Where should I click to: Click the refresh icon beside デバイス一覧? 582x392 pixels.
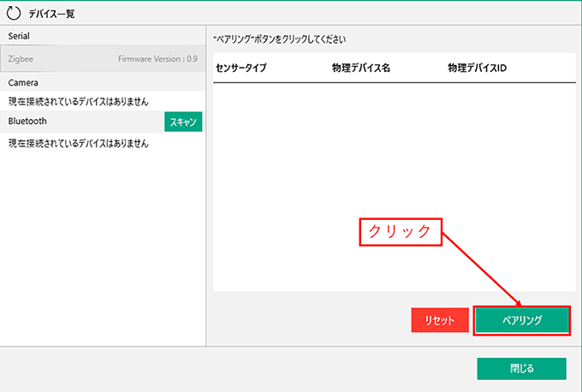[14, 13]
